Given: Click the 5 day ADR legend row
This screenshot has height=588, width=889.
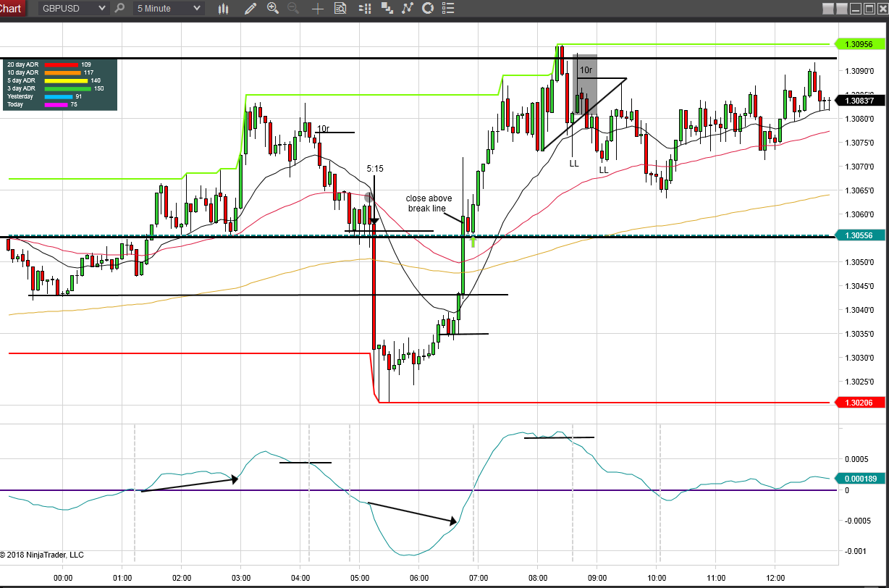Looking at the screenshot, I should coord(54,80).
